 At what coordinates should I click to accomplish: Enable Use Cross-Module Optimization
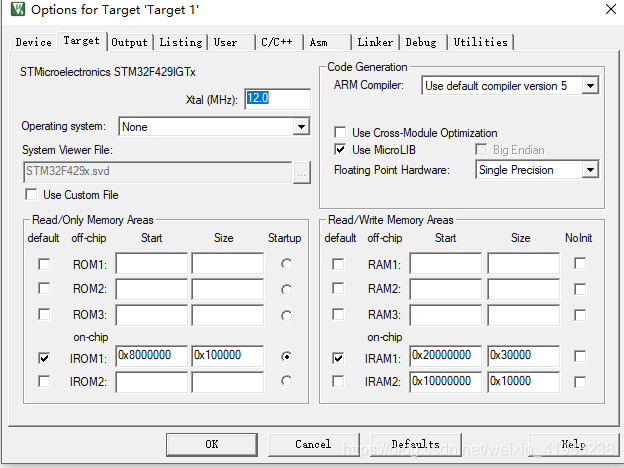[x=340, y=132]
